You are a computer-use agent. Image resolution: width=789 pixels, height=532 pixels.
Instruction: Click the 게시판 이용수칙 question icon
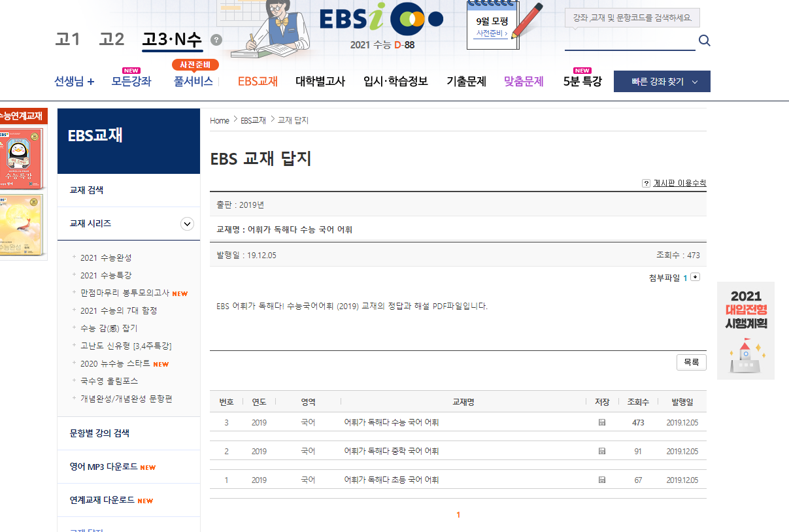pyautogui.click(x=646, y=184)
